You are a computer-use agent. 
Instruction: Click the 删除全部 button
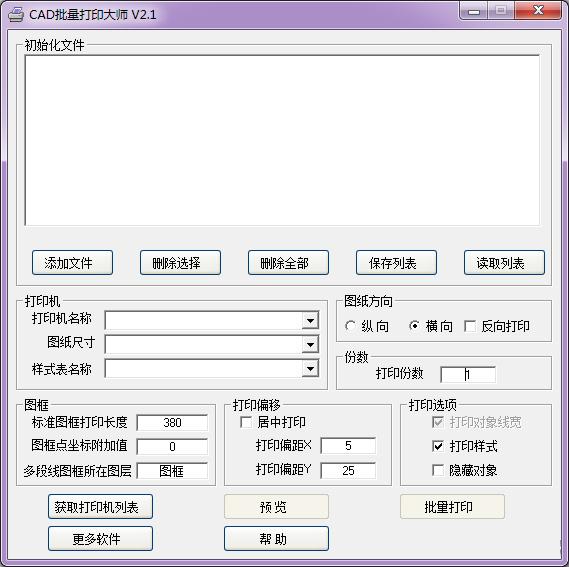click(x=288, y=262)
